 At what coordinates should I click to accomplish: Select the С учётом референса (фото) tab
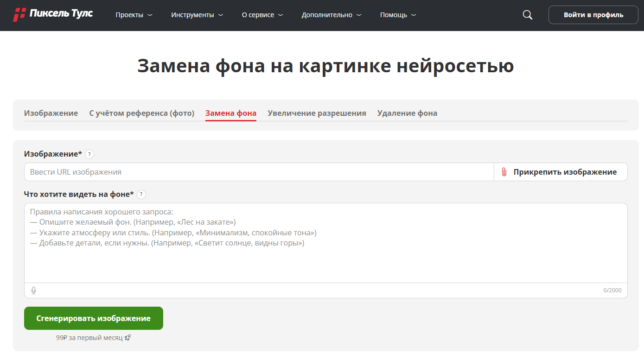(141, 113)
